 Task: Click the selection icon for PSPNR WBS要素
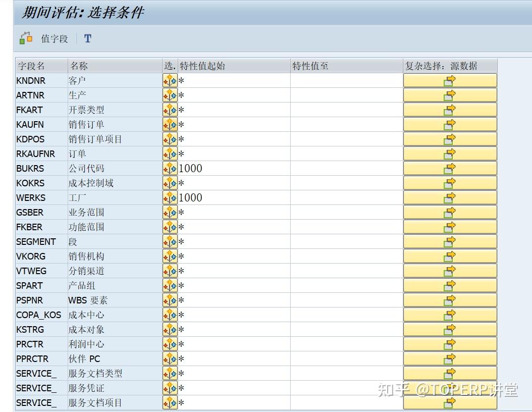pos(170,300)
